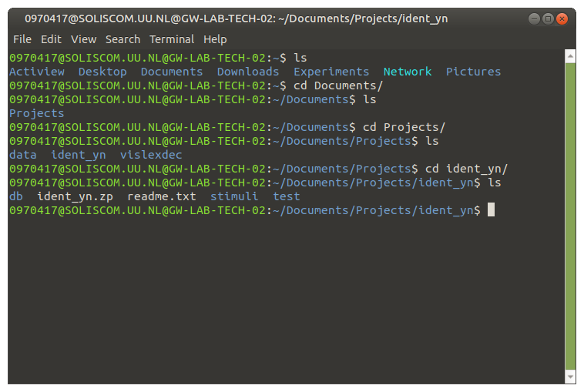Open the Help menu

(215, 39)
